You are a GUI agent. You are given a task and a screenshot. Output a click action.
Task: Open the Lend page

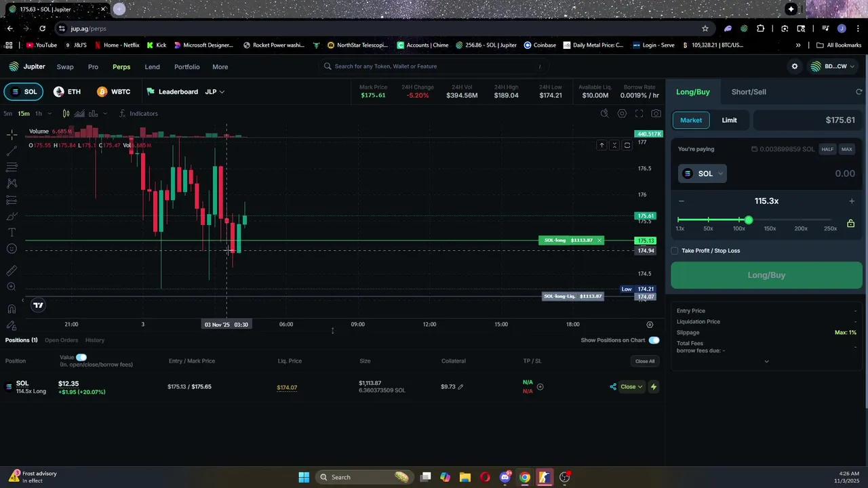click(x=152, y=66)
